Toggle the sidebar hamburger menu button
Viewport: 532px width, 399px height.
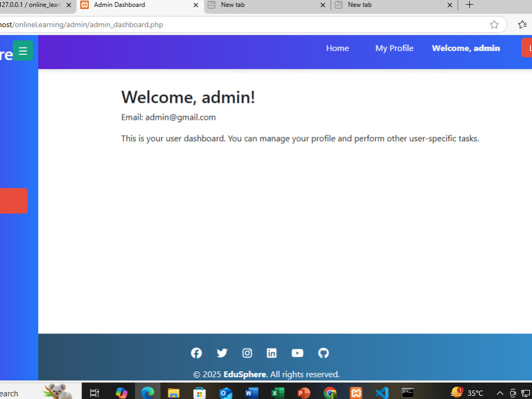23,51
